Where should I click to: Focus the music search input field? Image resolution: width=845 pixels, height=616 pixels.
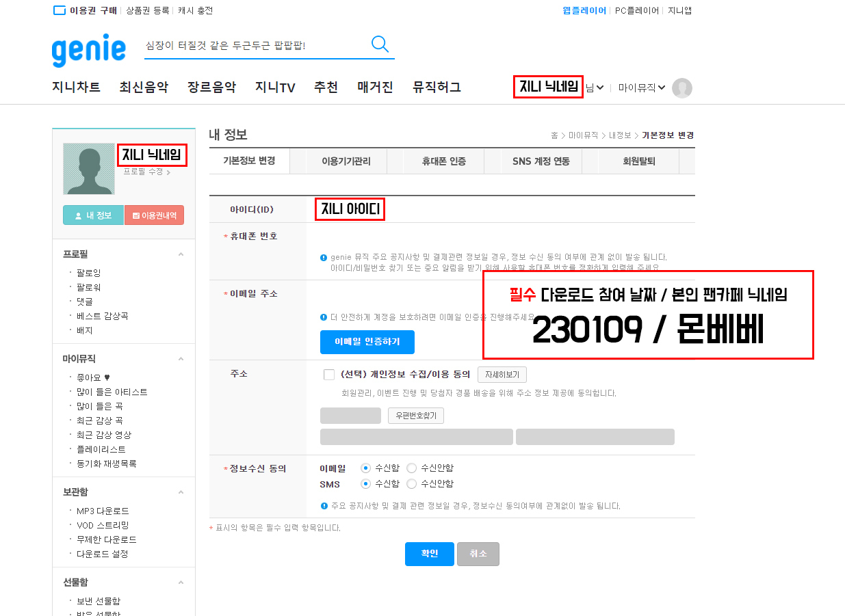(x=255, y=45)
